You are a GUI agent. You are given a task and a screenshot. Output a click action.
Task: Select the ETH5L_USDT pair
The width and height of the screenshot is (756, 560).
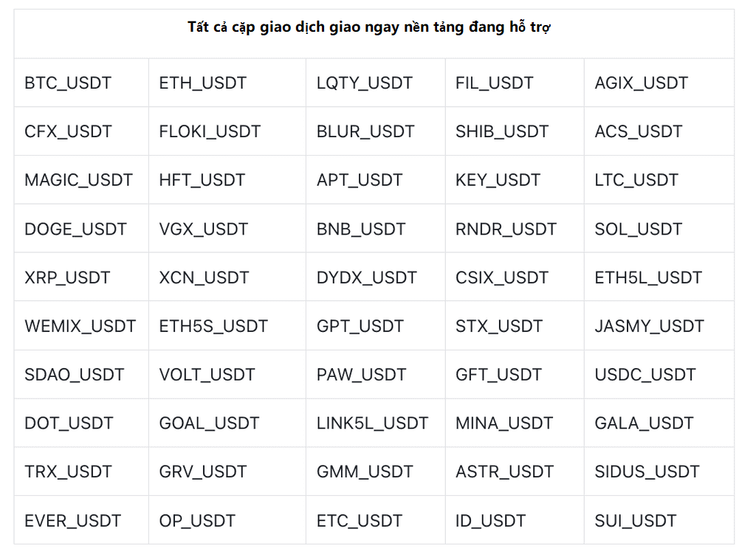659,277
